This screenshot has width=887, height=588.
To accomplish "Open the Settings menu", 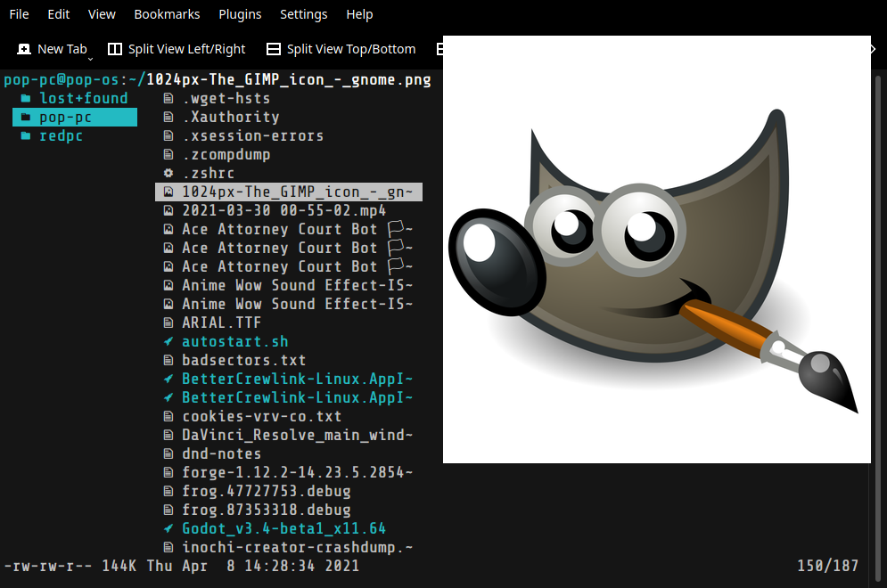I will pyautogui.click(x=304, y=14).
